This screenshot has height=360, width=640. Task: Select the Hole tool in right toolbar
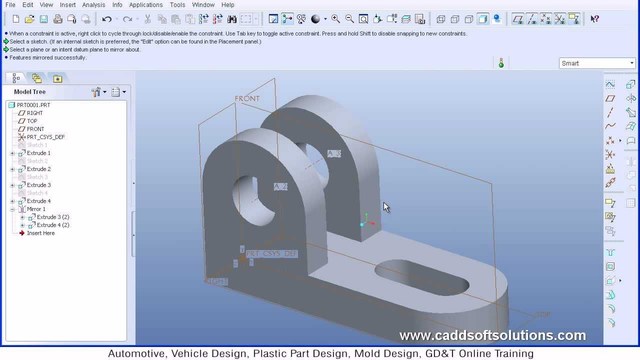pos(610,253)
